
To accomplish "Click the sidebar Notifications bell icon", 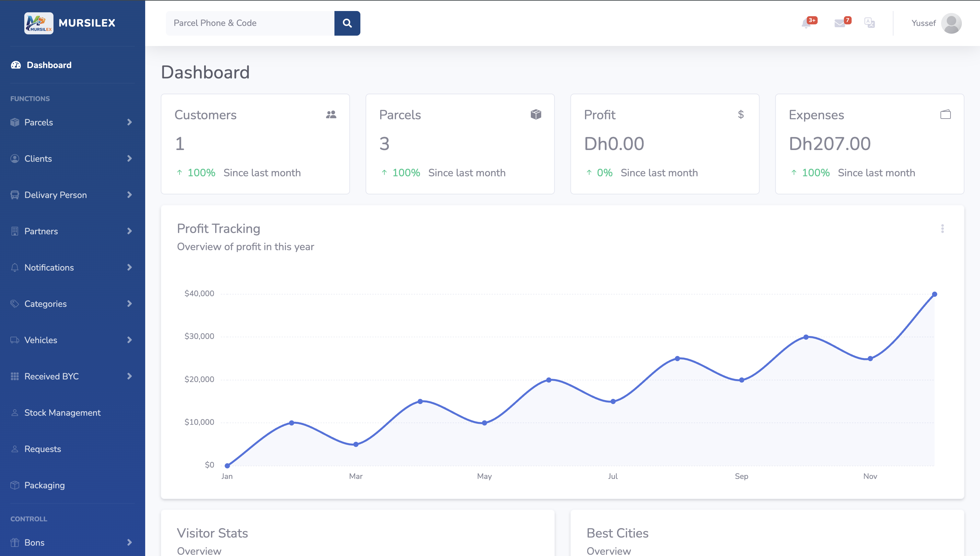I will (x=15, y=267).
